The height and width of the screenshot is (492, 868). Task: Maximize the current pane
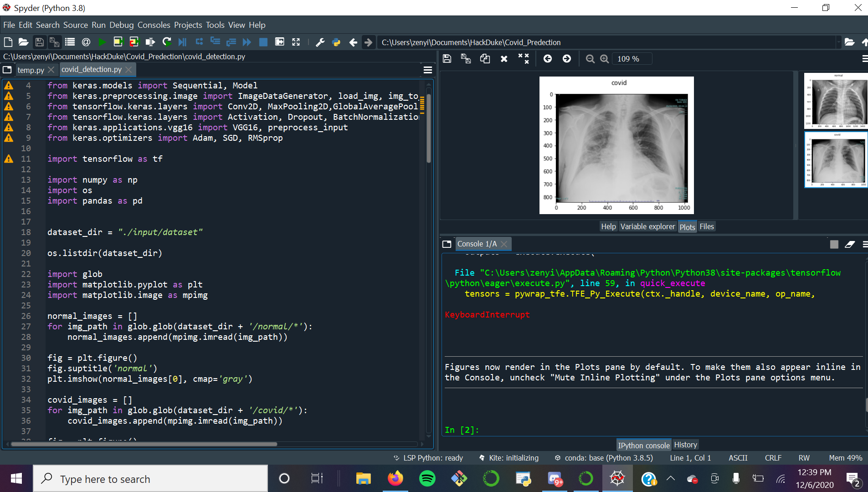tap(296, 42)
